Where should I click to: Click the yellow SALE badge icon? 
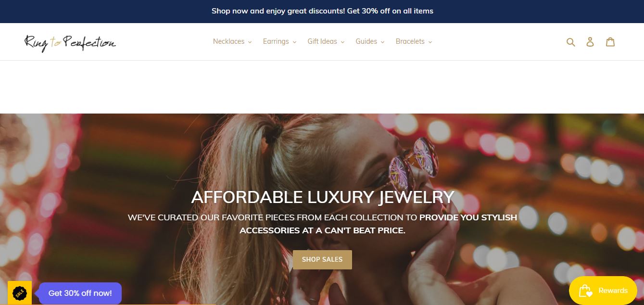[20, 292]
